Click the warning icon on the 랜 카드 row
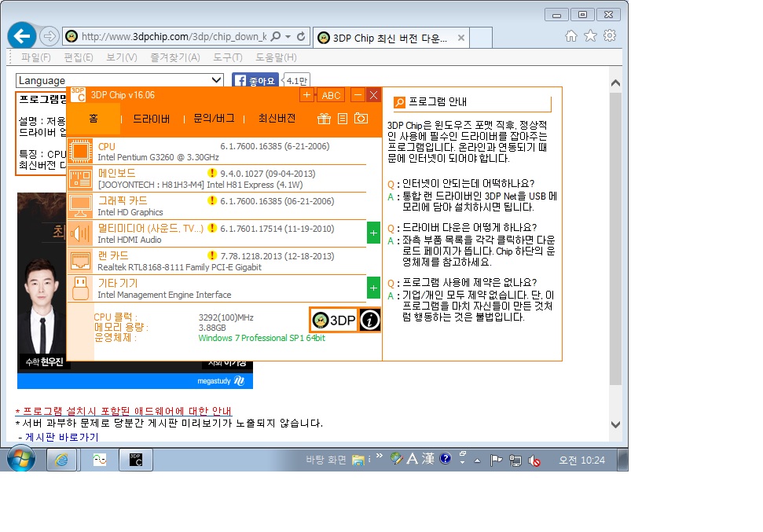Image resolution: width=763 pixels, height=532 pixels. tap(211, 255)
